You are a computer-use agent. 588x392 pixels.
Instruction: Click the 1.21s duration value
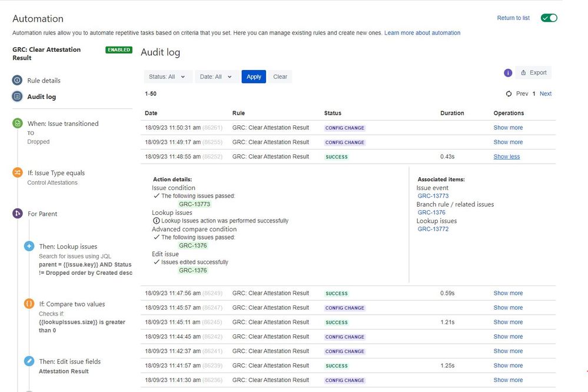point(447,322)
